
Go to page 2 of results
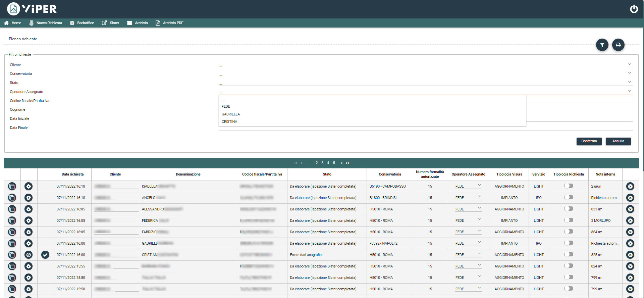tap(317, 163)
